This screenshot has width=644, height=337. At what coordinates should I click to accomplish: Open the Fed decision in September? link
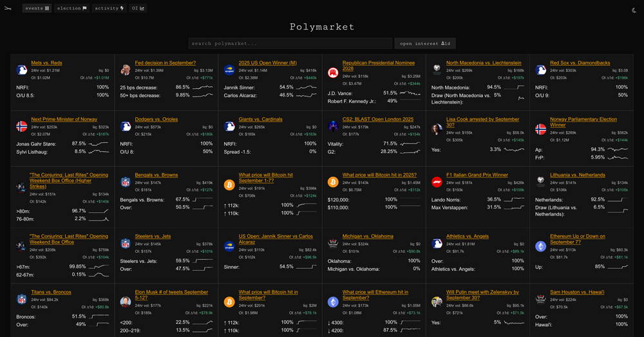[x=165, y=63]
